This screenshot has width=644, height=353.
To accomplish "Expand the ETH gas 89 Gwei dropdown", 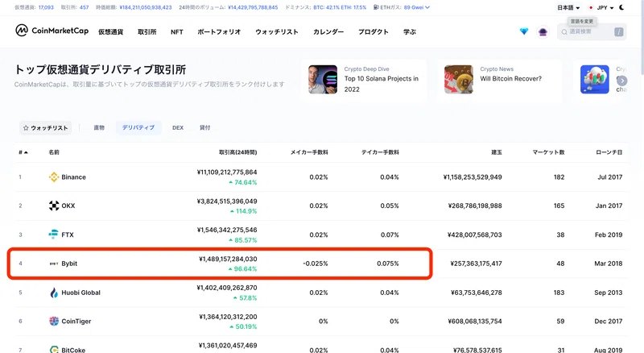I will click(416, 7).
